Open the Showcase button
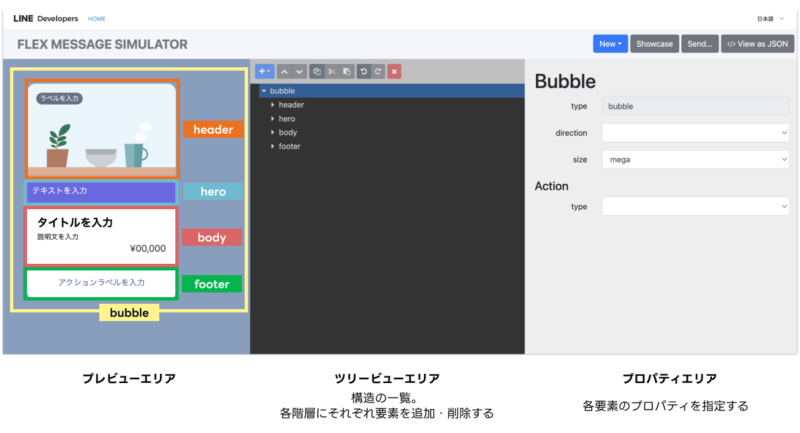Image resolution: width=800 pixels, height=433 pixels. click(x=655, y=44)
